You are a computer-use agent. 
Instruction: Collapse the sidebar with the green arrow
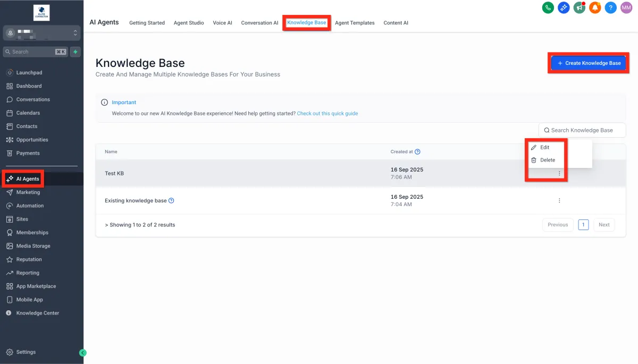(x=82, y=352)
